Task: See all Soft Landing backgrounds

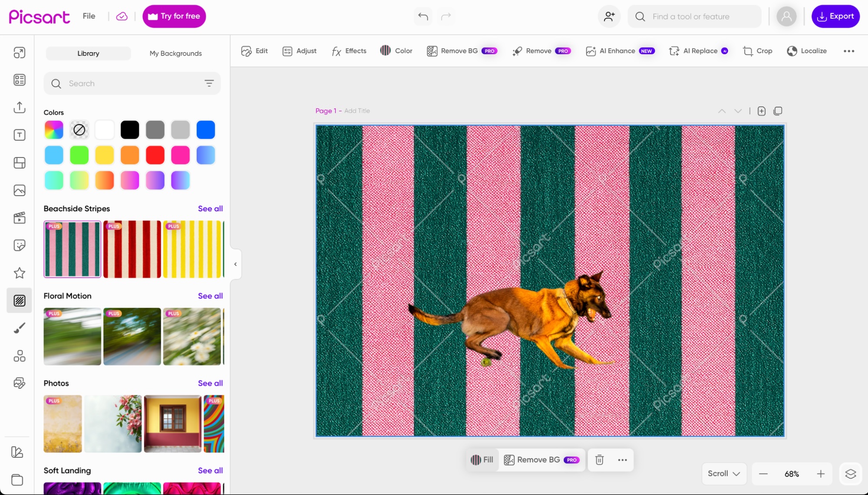Action: coord(210,471)
